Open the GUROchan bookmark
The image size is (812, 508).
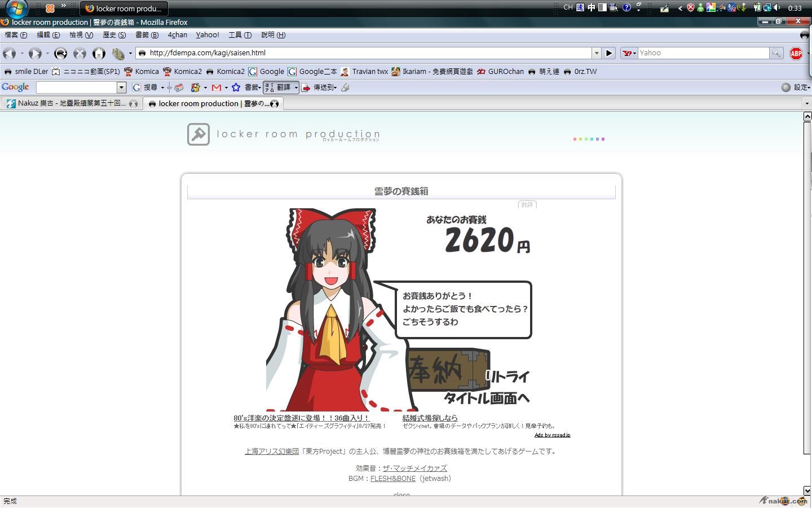[501, 72]
